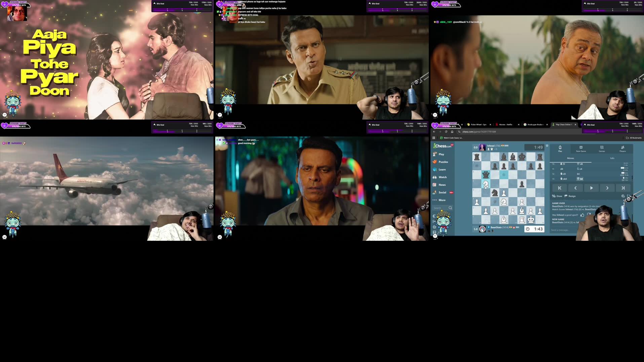Switch to the Moves sub-tab

pos(570,158)
